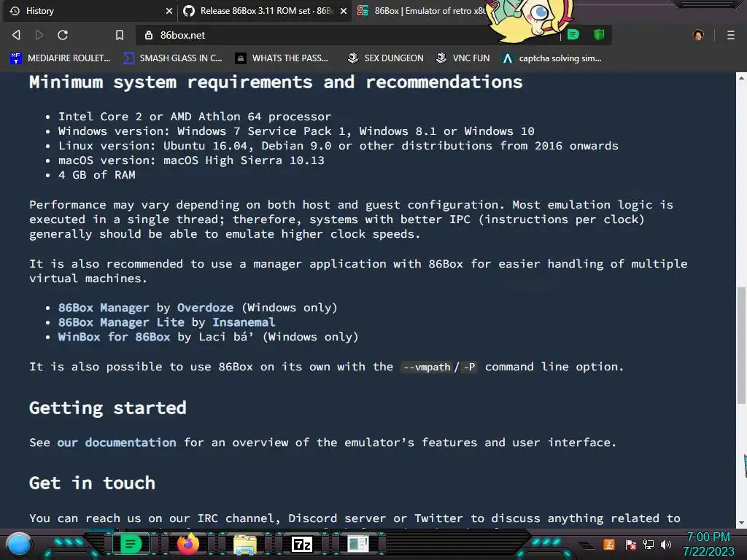Open the WinBox for 86Box link

[x=114, y=337]
